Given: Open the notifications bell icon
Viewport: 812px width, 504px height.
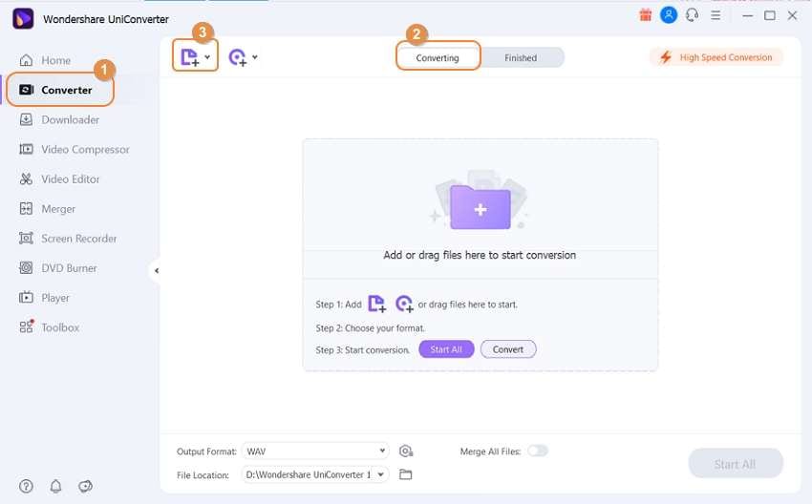Looking at the screenshot, I should 56,486.
